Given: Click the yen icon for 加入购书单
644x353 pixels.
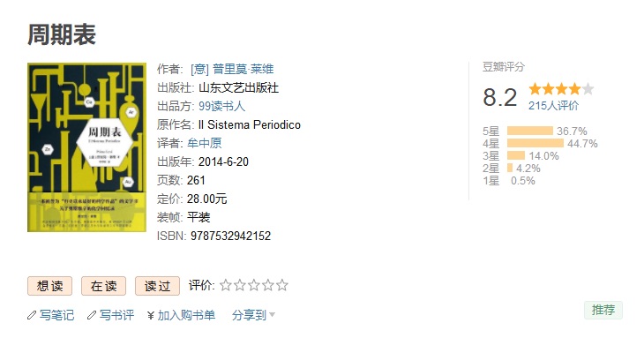Looking at the screenshot, I should pyautogui.click(x=151, y=316).
